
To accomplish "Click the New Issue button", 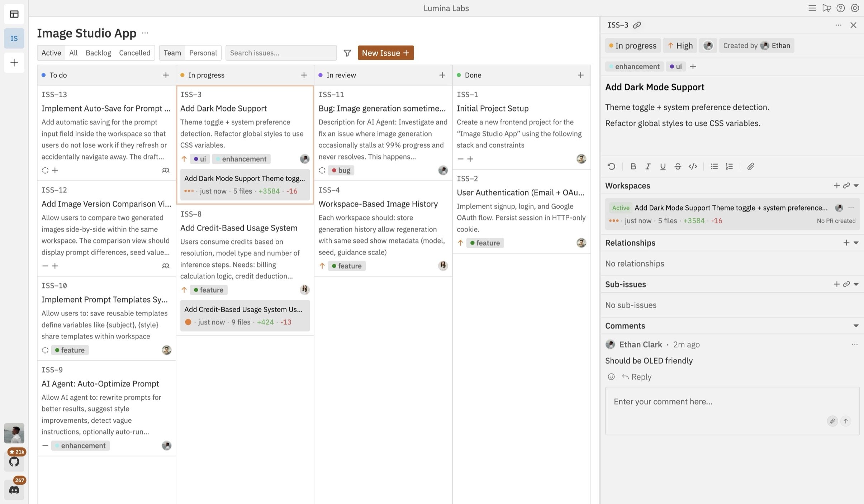I will (x=385, y=53).
